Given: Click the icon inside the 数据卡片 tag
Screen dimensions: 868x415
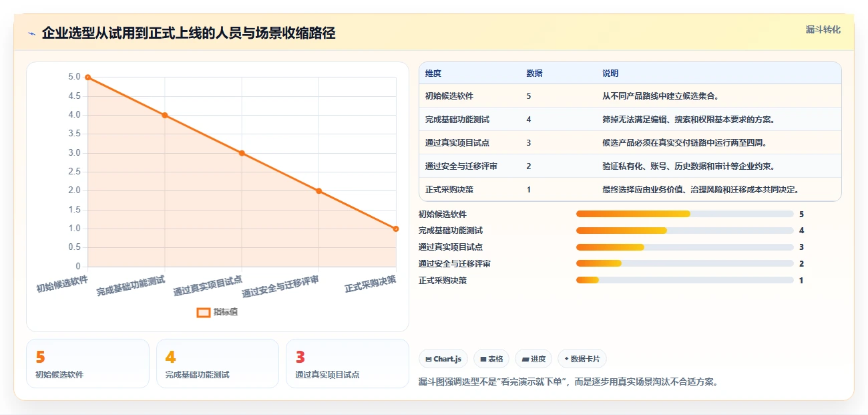Looking at the screenshot, I should 567,359.
